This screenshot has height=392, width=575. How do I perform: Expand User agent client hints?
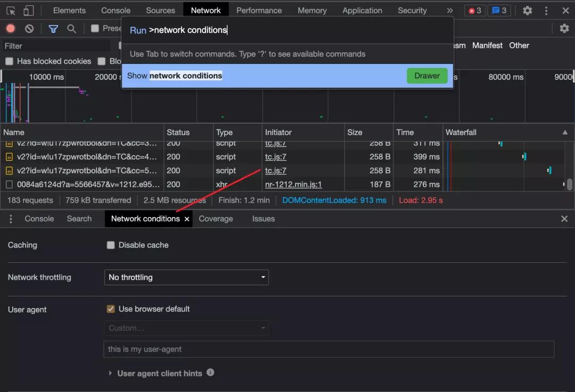click(x=111, y=373)
